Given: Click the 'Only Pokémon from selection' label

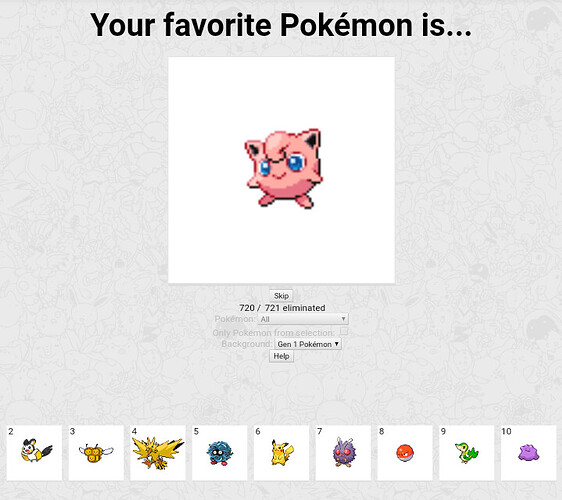Looking at the screenshot, I should 273,333.
